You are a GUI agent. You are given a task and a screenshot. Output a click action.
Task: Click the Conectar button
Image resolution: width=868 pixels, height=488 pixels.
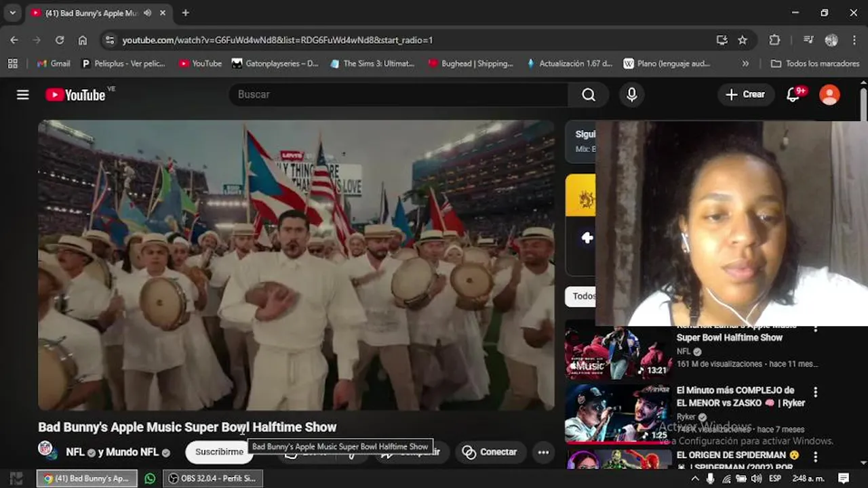click(x=489, y=452)
